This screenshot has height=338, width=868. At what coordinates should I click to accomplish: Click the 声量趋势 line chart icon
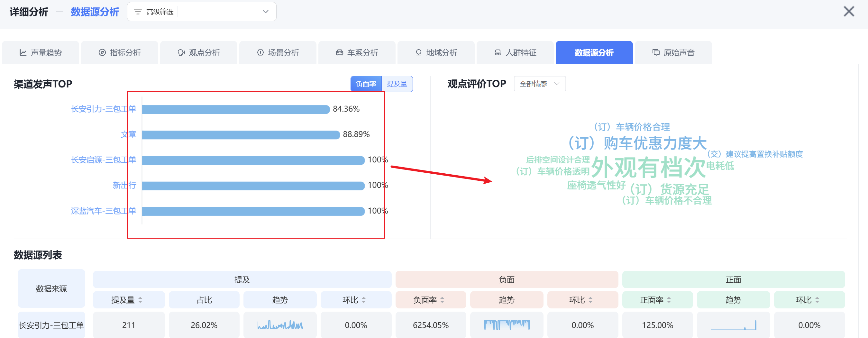(23, 52)
